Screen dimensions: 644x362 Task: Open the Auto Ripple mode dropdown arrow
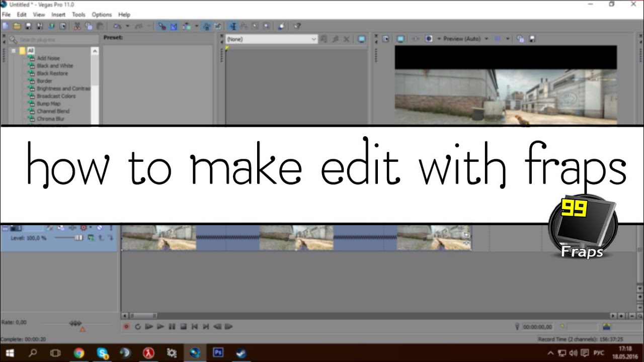[x=197, y=26]
